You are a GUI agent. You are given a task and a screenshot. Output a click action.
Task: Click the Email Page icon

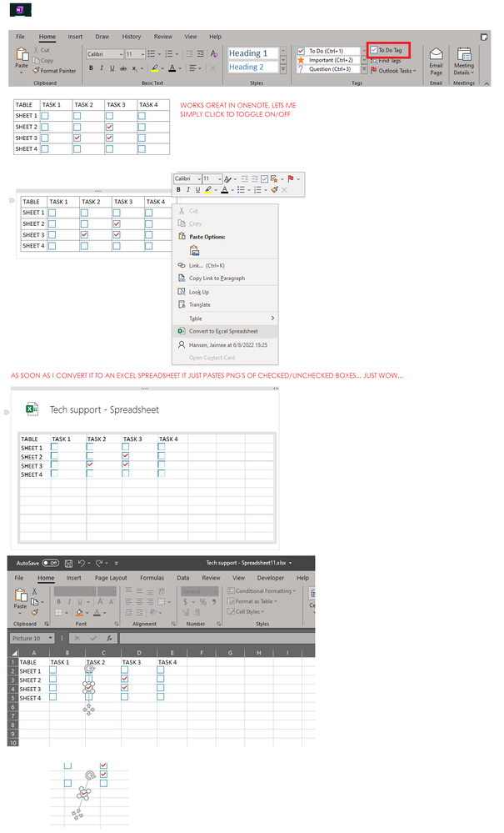[x=436, y=53]
